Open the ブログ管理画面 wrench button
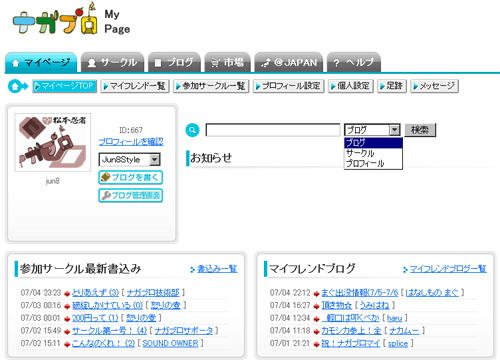 131,195
